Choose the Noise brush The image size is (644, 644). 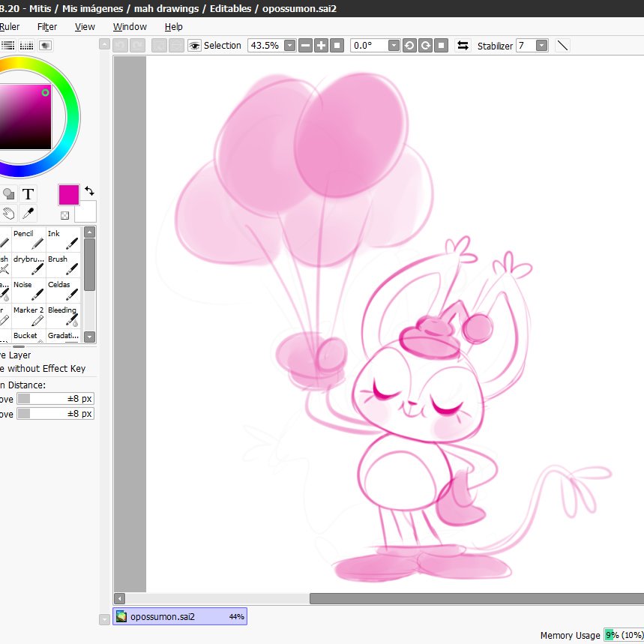coord(28,290)
